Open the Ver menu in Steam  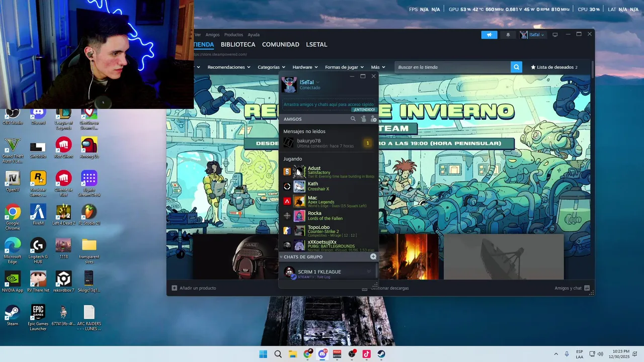point(198,35)
